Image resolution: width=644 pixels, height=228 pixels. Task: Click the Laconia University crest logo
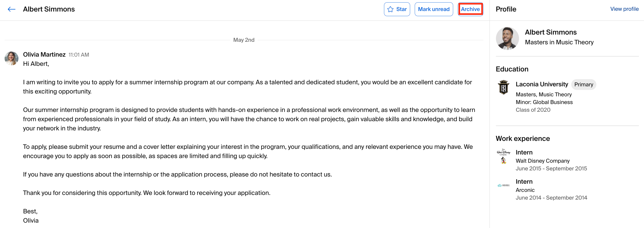504,87
